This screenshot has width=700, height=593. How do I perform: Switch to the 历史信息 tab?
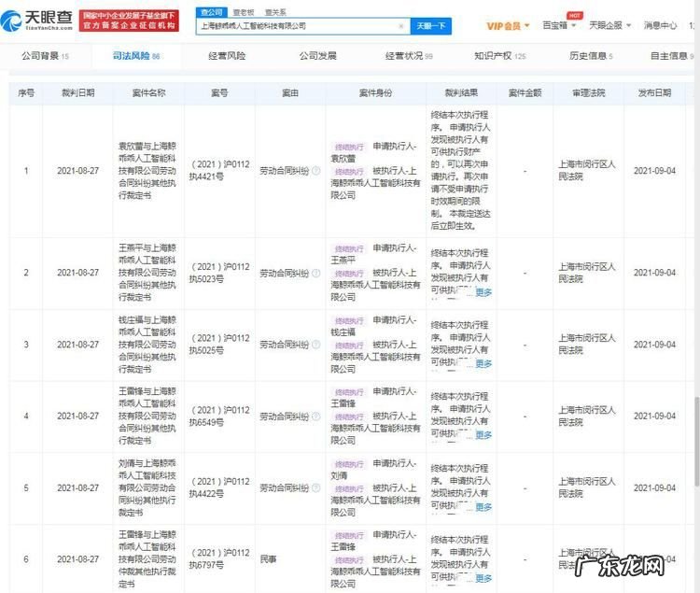[x=591, y=56]
